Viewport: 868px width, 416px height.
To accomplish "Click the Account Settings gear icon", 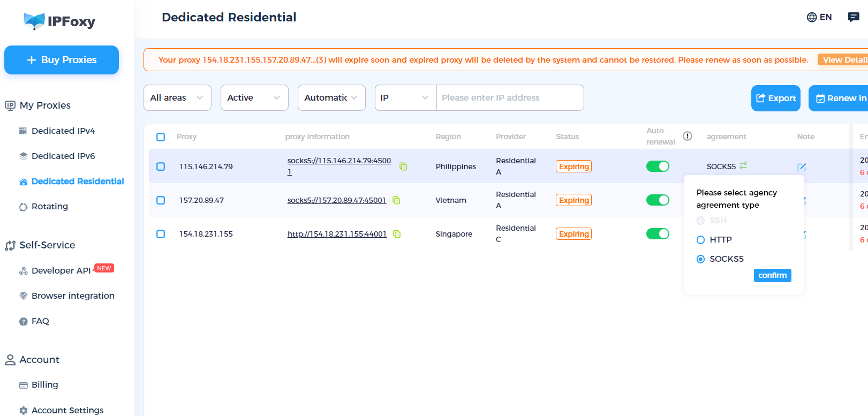I will 23,411.
